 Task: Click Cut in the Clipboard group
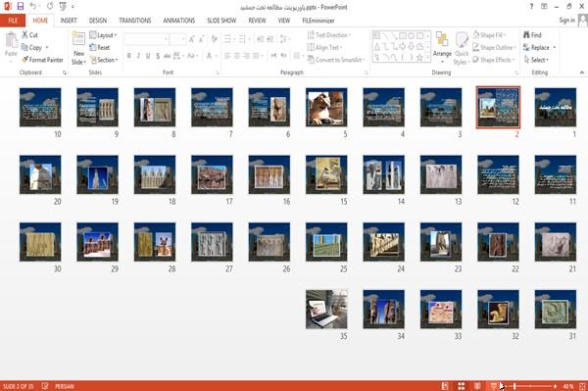tap(29, 35)
